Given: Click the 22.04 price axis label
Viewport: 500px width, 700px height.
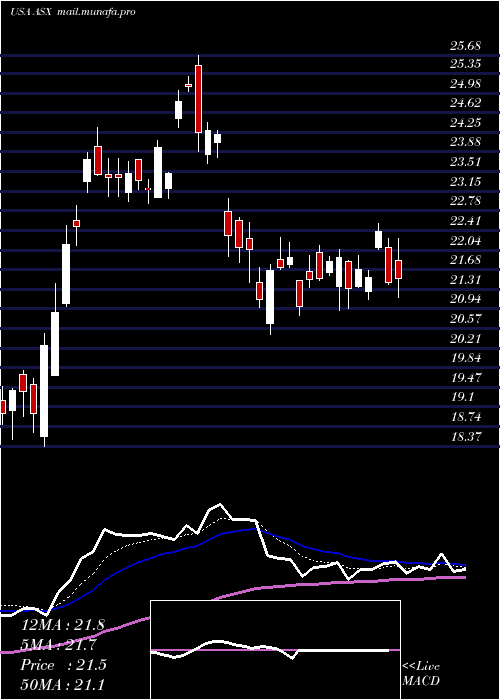Looking at the screenshot, I should [x=465, y=241].
